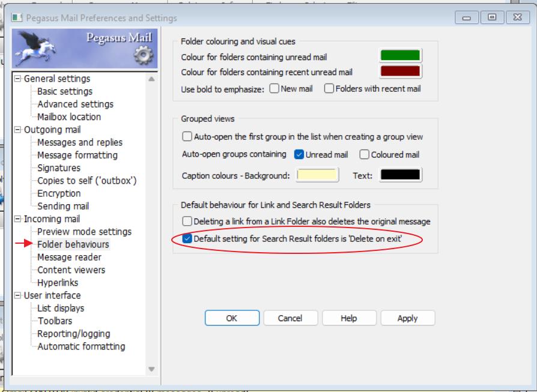Collapse the User interface tree node
This screenshot has height=392, width=537.
17,295
